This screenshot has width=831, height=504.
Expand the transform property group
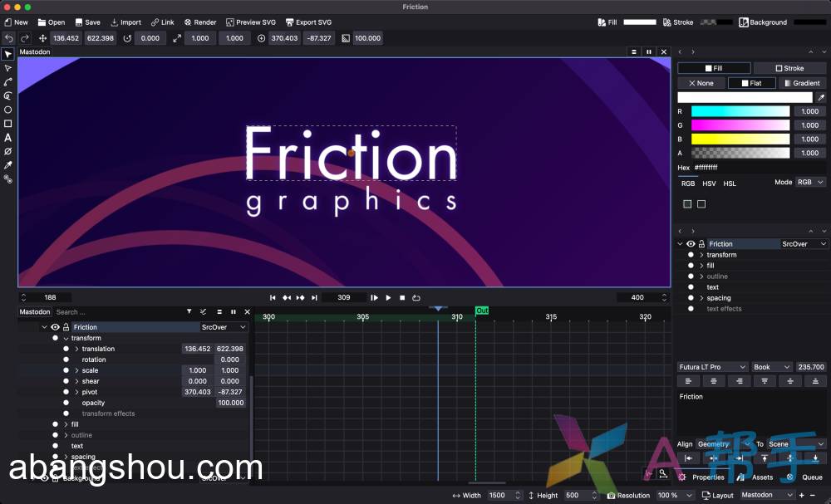[66, 338]
